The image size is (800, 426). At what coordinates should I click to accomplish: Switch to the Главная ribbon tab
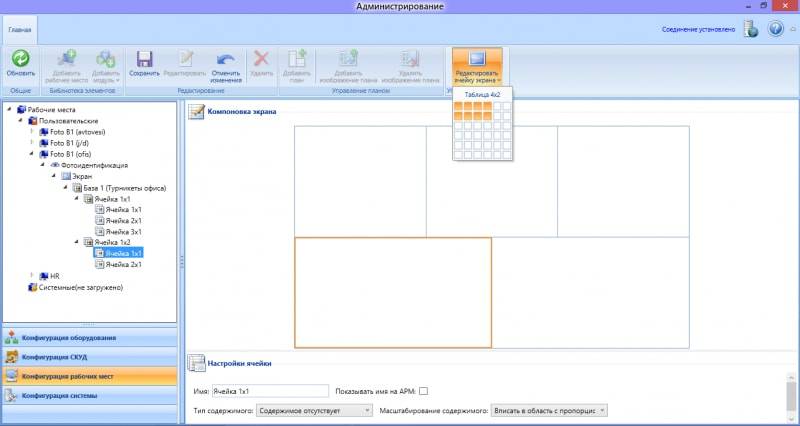[19, 29]
